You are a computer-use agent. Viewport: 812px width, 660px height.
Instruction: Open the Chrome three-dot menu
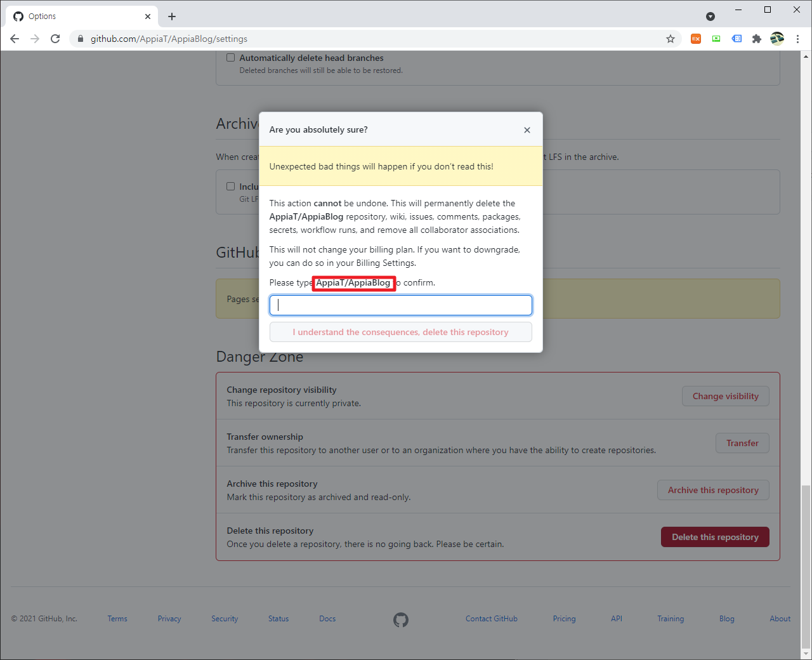pyautogui.click(x=797, y=39)
